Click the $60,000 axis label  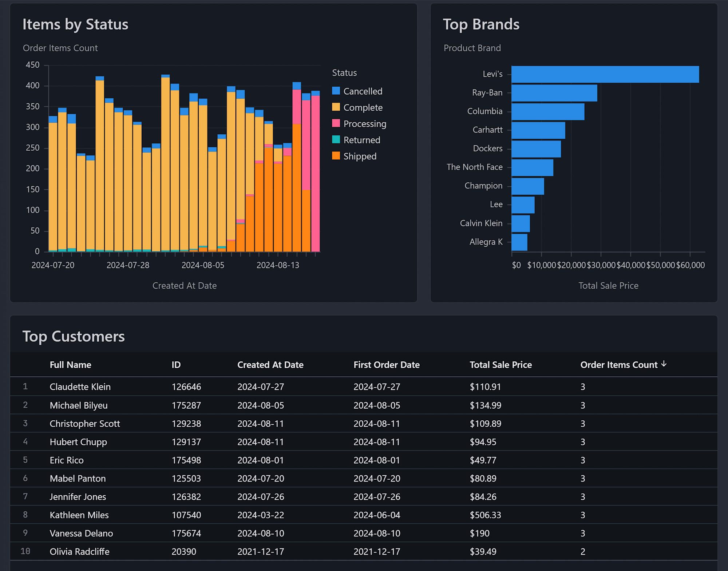click(690, 265)
